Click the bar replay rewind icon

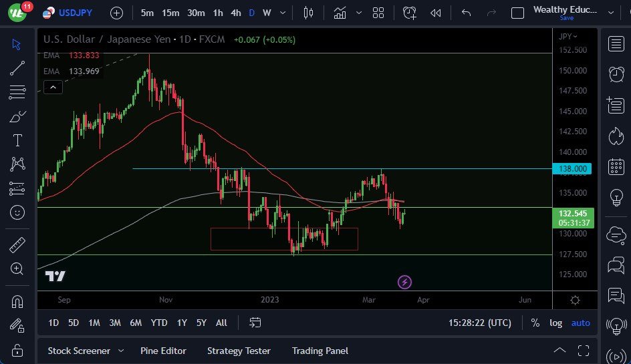[436, 13]
